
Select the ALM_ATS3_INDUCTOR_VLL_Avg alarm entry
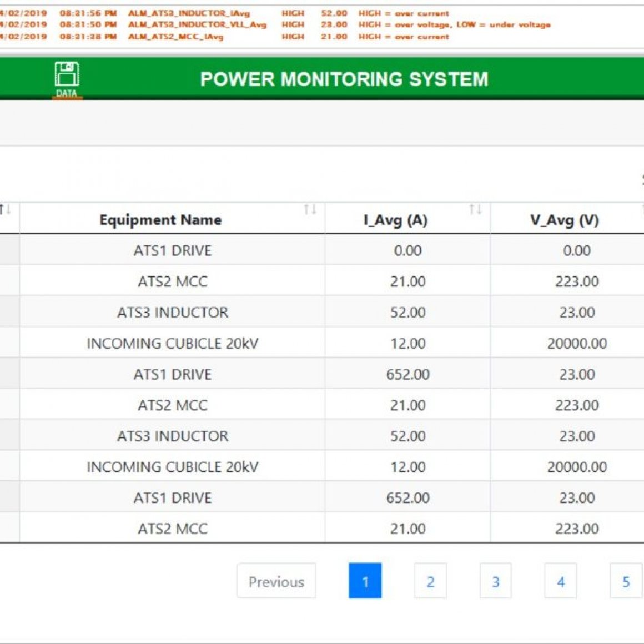click(197, 24)
